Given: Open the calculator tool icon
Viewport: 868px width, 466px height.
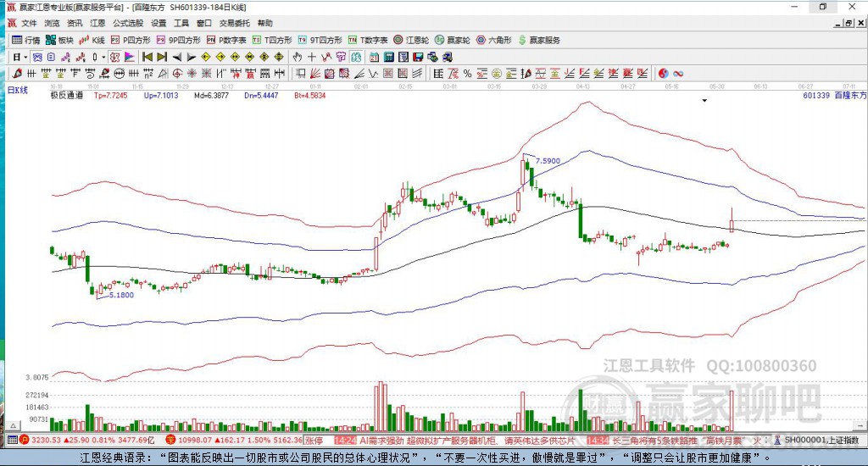Looking at the screenshot, I should click(388, 57).
